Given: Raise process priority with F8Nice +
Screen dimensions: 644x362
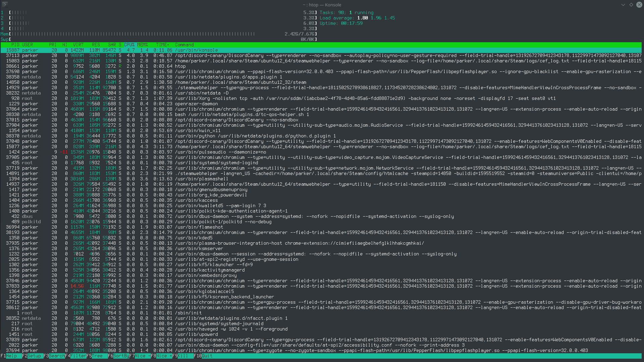Looking at the screenshot, I should pyautogui.click(x=162, y=356).
